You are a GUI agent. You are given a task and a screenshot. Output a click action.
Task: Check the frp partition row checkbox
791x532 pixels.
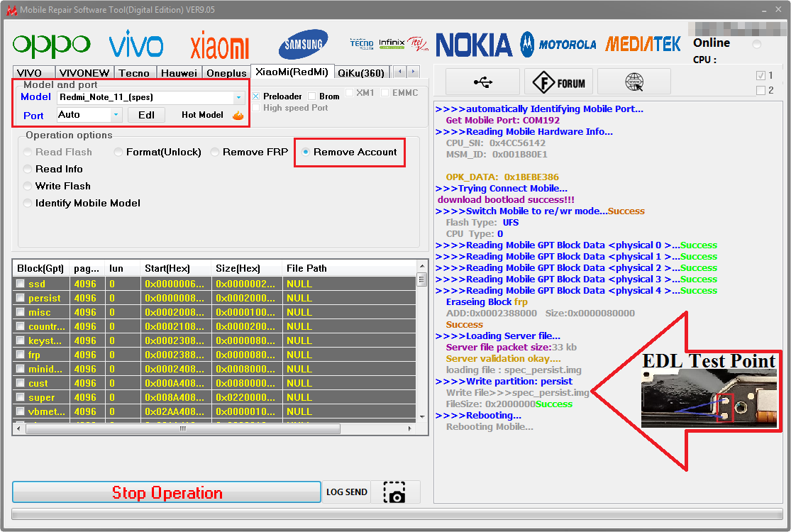(x=20, y=355)
